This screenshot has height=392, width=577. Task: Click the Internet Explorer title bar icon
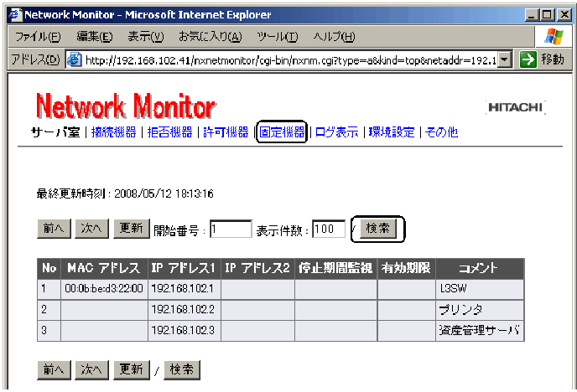pos(15,15)
